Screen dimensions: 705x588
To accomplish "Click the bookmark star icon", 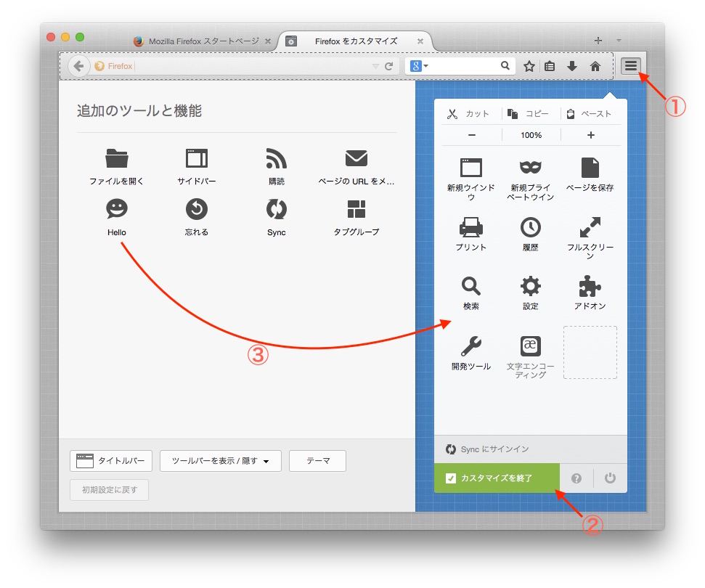I will tap(529, 67).
